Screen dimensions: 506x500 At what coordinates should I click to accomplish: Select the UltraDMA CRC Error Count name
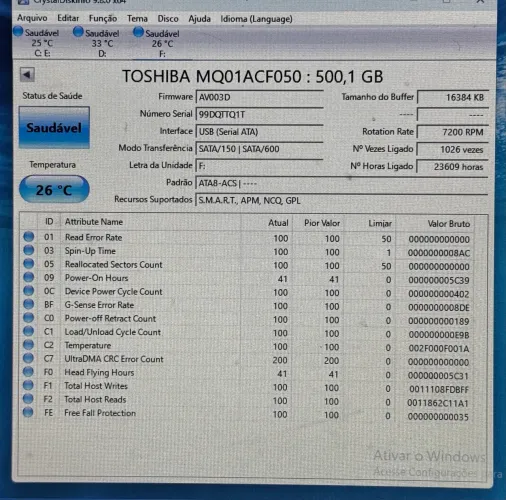(114, 359)
